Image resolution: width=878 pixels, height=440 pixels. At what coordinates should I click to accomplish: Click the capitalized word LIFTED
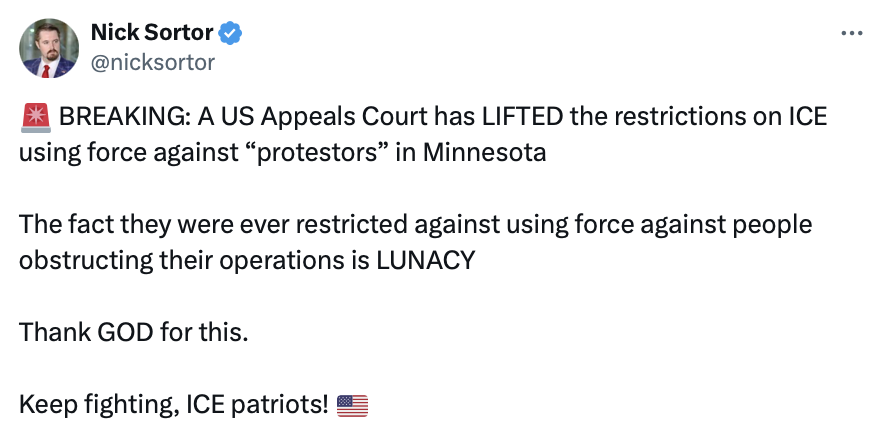point(524,117)
